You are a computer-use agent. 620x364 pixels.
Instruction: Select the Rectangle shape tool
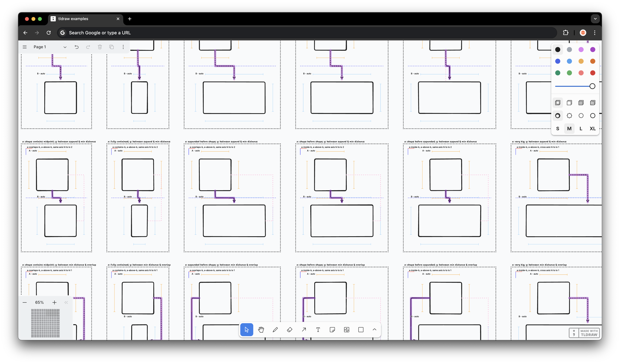pyautogui.click(x=361, y=330)
